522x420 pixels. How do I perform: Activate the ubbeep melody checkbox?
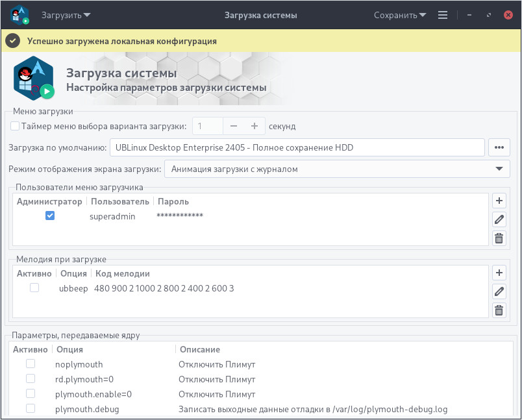(34, 288)
